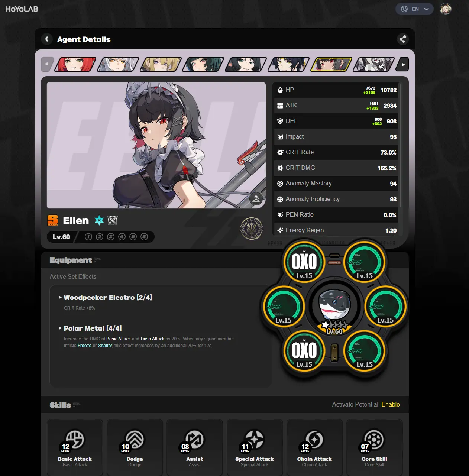Expand Polar Metal [4/4] set effect
Image resolution: width=469 pixels, height=476 pixels.
[90, 328]
